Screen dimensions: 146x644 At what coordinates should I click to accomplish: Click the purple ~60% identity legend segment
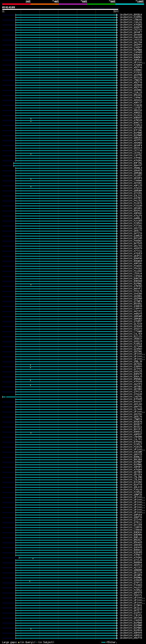pos(73,4)
